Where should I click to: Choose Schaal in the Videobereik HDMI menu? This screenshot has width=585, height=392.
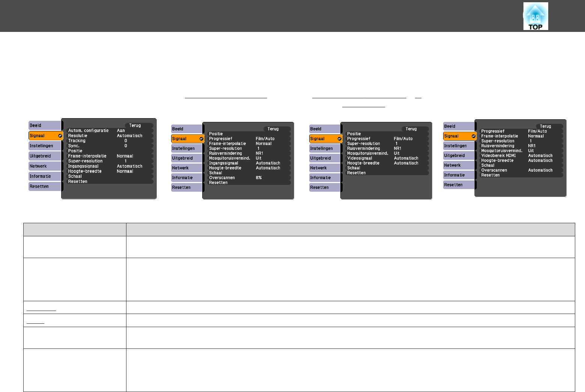click(x=521, y=165)
